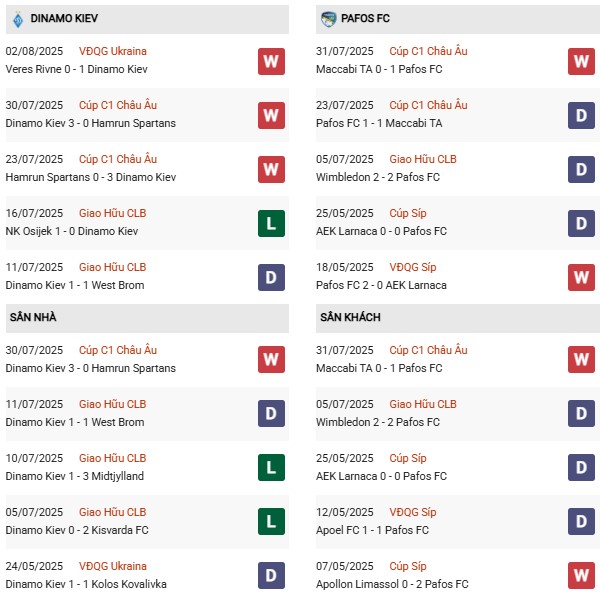Click L badge for Kisvarda FC match
Image resolution: width=600 pixels, height=599 pixels.
[271, 522]
